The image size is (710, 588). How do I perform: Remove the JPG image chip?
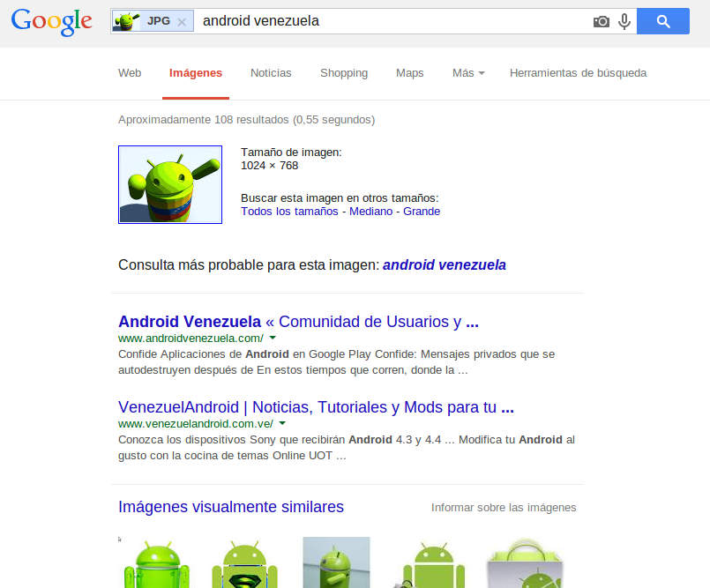pos(182,22)
